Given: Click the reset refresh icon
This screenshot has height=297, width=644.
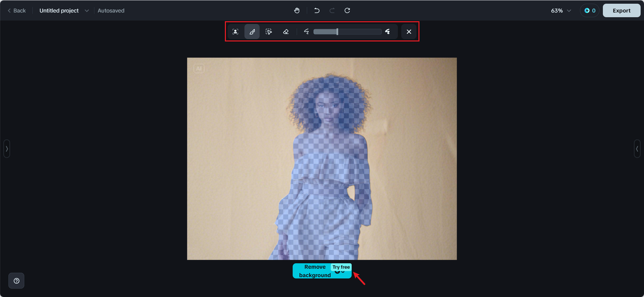Looking at the screenshot, I should [347, 11].
